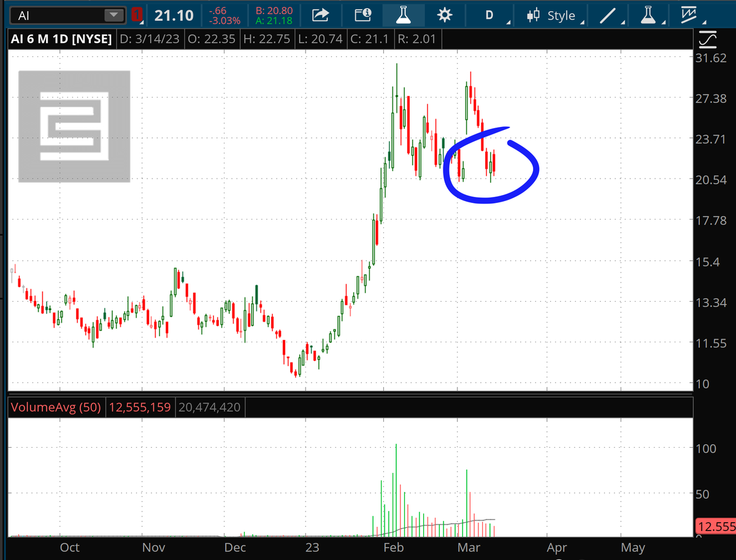736x560 pixels.
Task: Click the ask value A: 21.18
Action: 274,21
